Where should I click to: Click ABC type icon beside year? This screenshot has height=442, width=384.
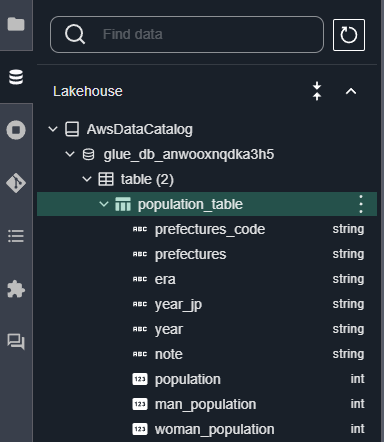click(140, 329)
